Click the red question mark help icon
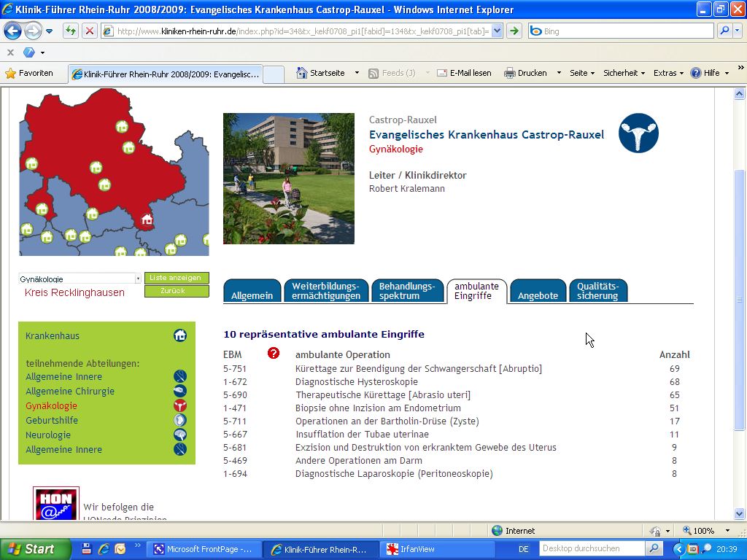 pyautogui.click(x=274, y=353)
